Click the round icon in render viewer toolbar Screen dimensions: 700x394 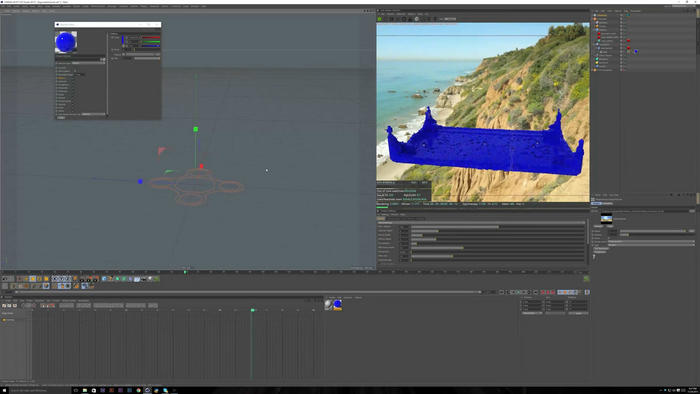coord(417,19)
